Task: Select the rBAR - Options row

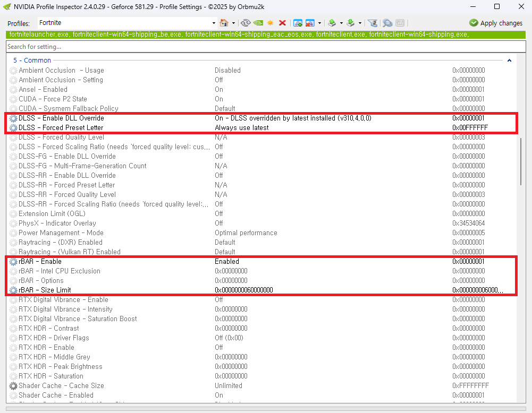Action: (x=261, y=280)
